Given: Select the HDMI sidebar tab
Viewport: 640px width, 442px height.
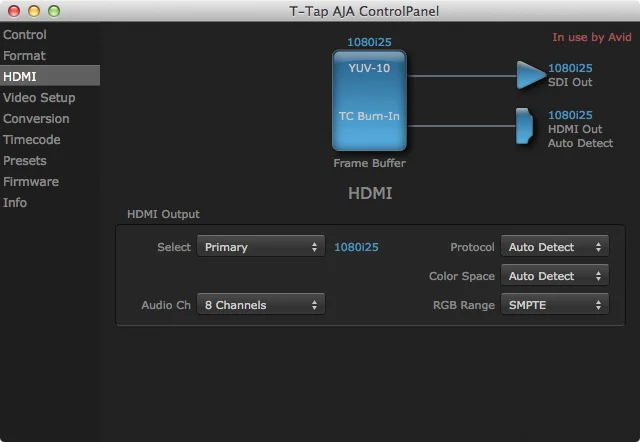Looking at the screenshot, I should click(x=50, y=76).
